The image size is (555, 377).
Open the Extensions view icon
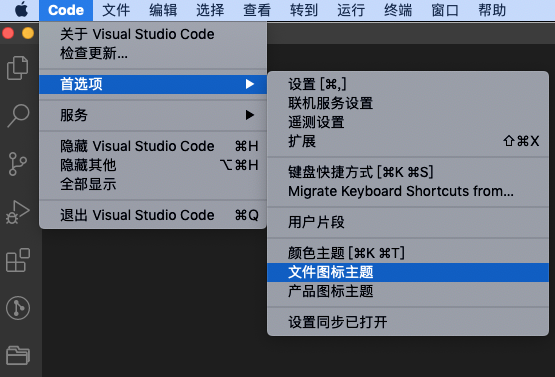18,260
